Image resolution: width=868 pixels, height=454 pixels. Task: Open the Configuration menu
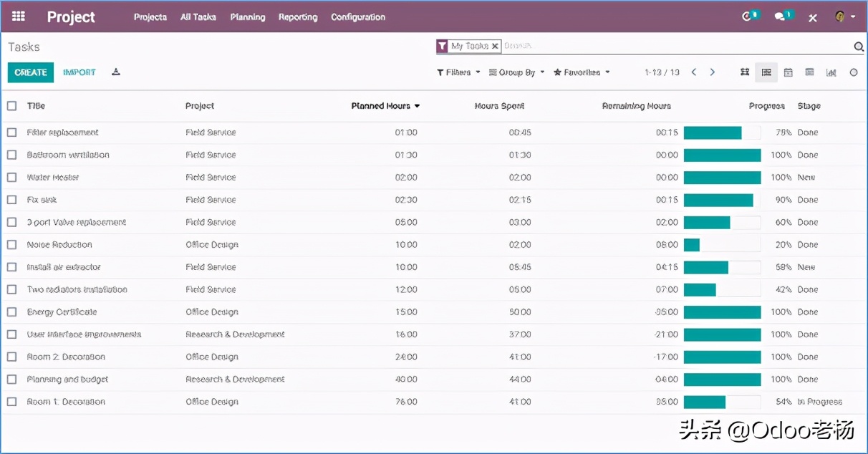358,17
